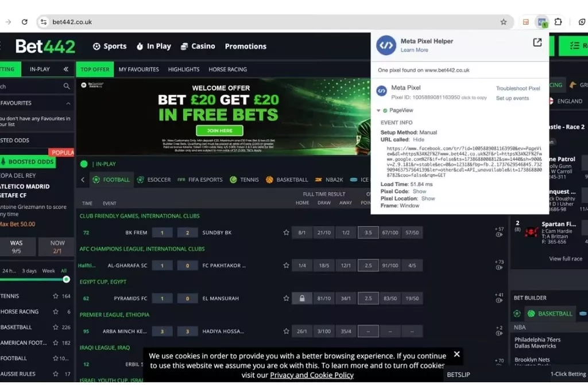588x385 pixels.
Task: Reload the page with the refresh icon
Action: pyautogui.click(x=24, y=22)
